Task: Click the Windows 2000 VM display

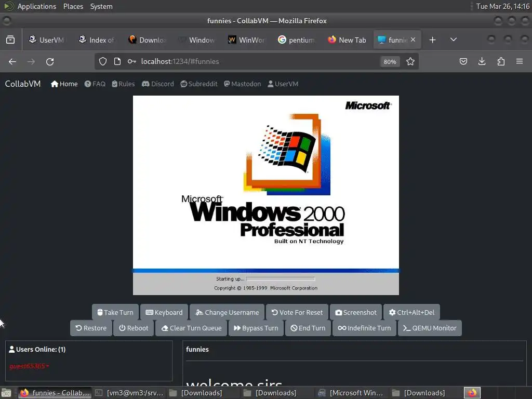Action: [x=265, y=195]
